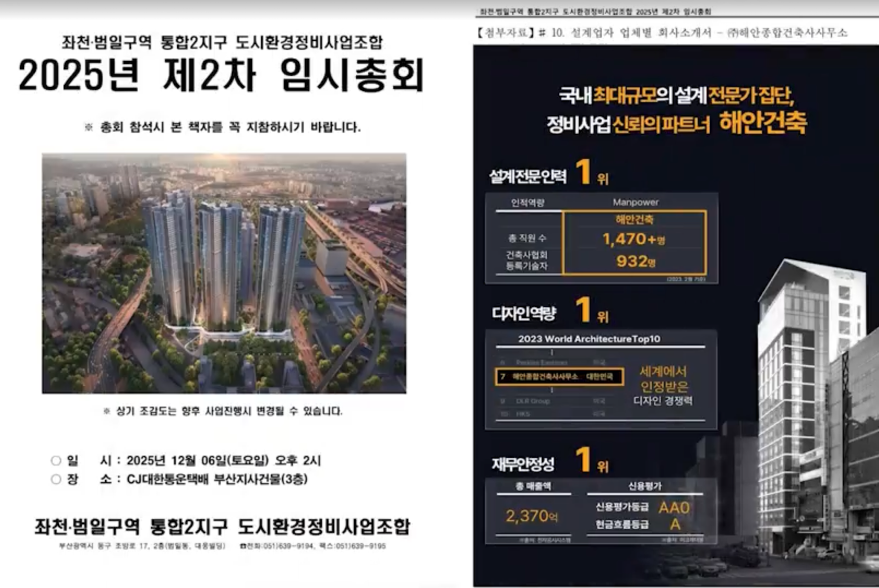Viewport: 879px width, 588px height.
Task: Click the title "2025년 제2차 임시총회"
Action: pyautogui.click(x=221, y=75)
